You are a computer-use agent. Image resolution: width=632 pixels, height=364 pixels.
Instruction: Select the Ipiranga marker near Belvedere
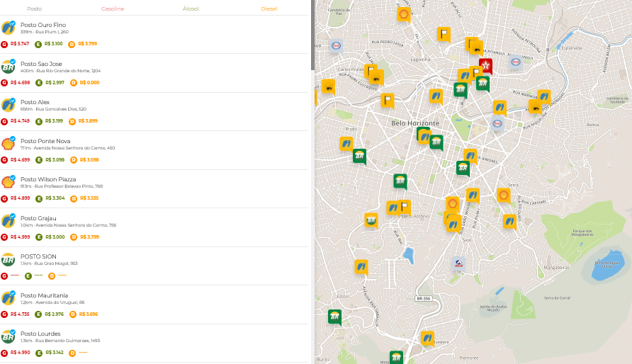(427, 339)
